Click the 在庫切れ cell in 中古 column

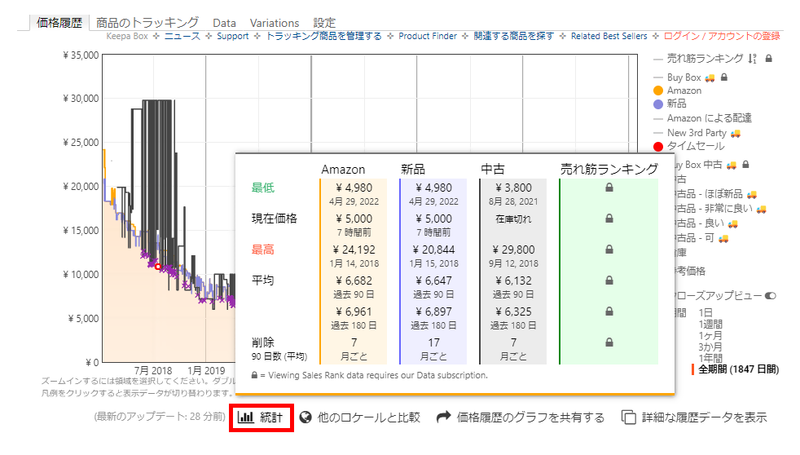513,219
